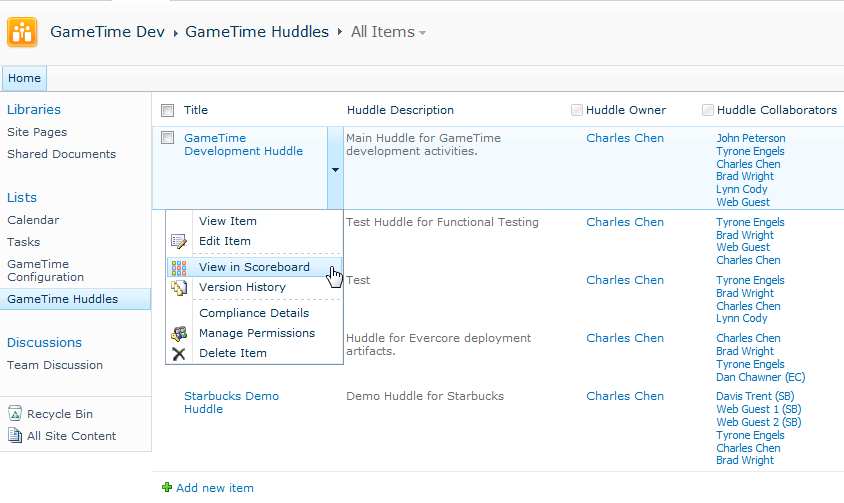Toggle the Huddle Collaborators column checkbox
Viewport: 844px width, 503px height.
(x=708, y=110)
